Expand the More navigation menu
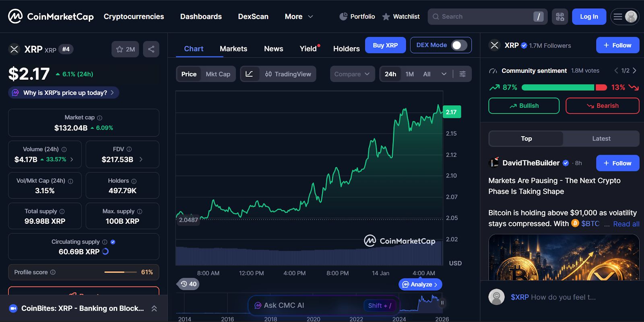 tap(299, 17)
